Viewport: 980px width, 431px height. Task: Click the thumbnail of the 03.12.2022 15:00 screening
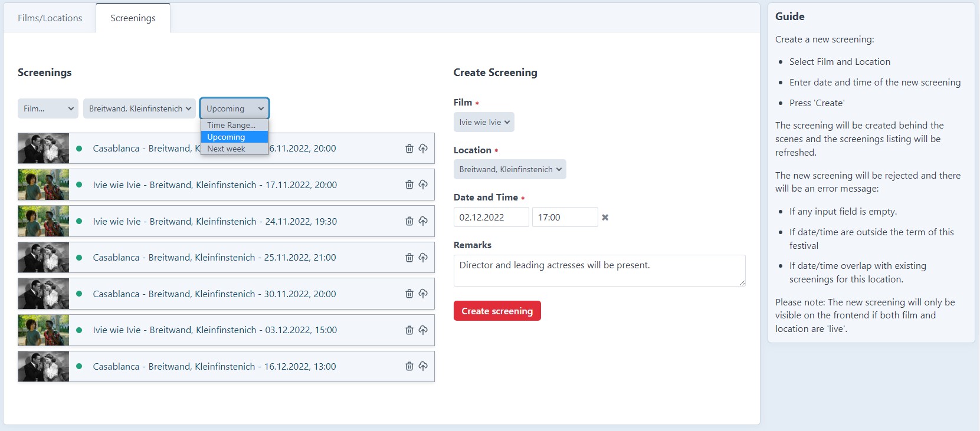pyautogui.click(x=44, y=330)
